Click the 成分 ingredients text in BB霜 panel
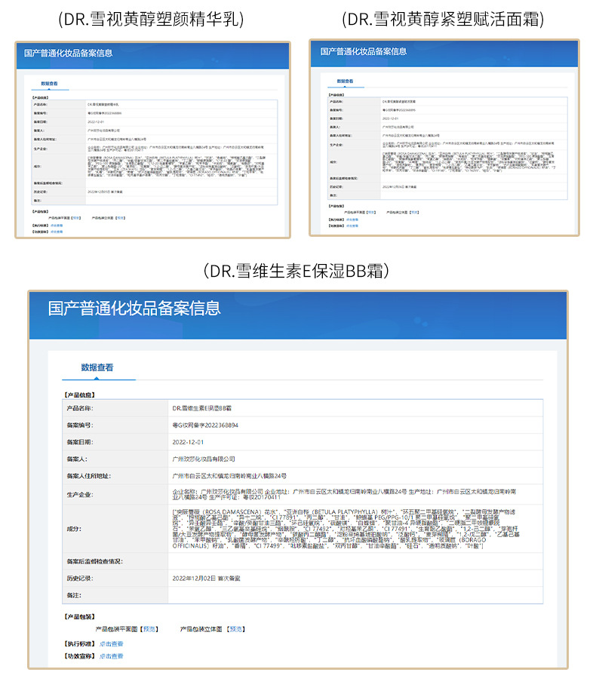This screenshot has height=700, width=596. [346, 529]
